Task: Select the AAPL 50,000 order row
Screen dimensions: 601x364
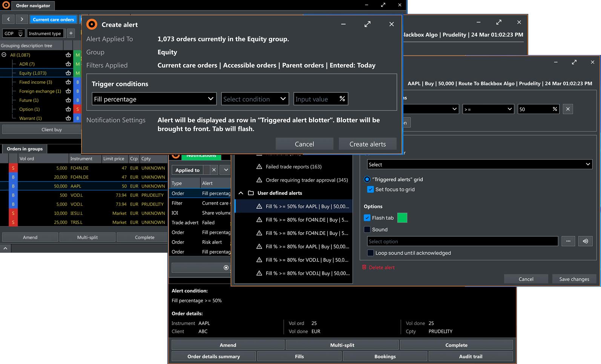Action: coord(83,186)
